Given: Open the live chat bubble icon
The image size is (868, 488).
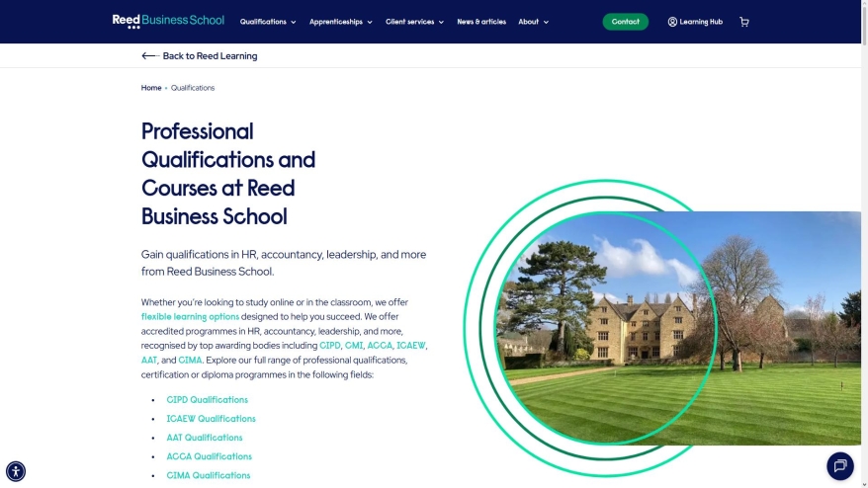Looking at the screenshot, I should 839,466.
